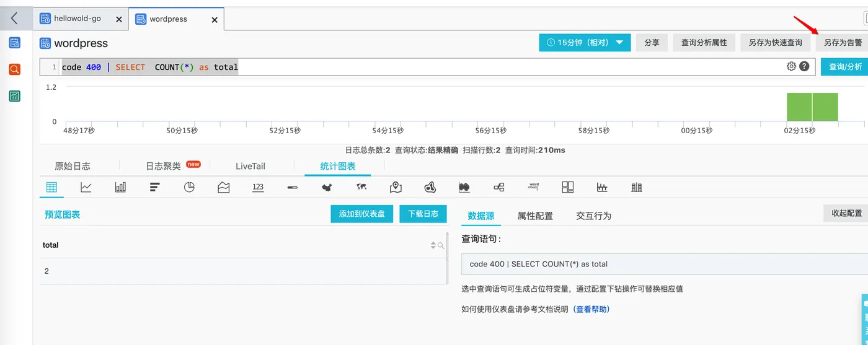Click the table cell with value 2
Image resolution: width=868 pixels, height=345 pixels.
[x=242, y=271]
